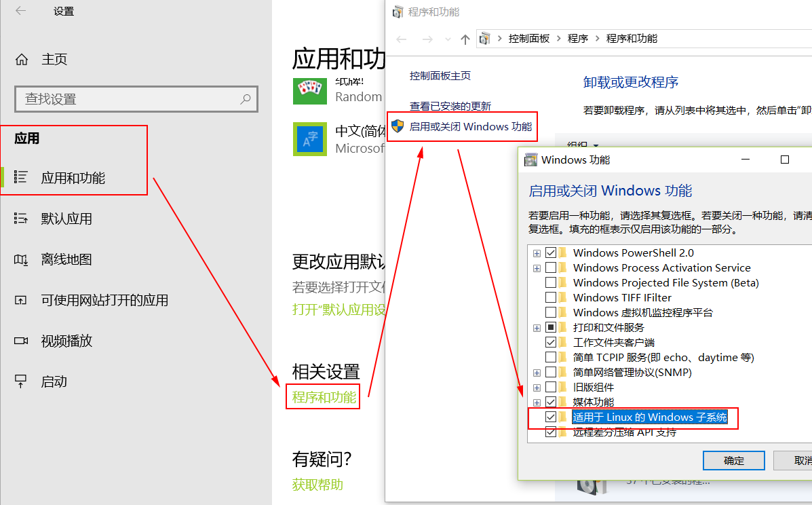Expand Windows PowerShell 2.0 tree node
This screenshot has width=812, height=505.
pyautogui.click(x=537, y=253)
